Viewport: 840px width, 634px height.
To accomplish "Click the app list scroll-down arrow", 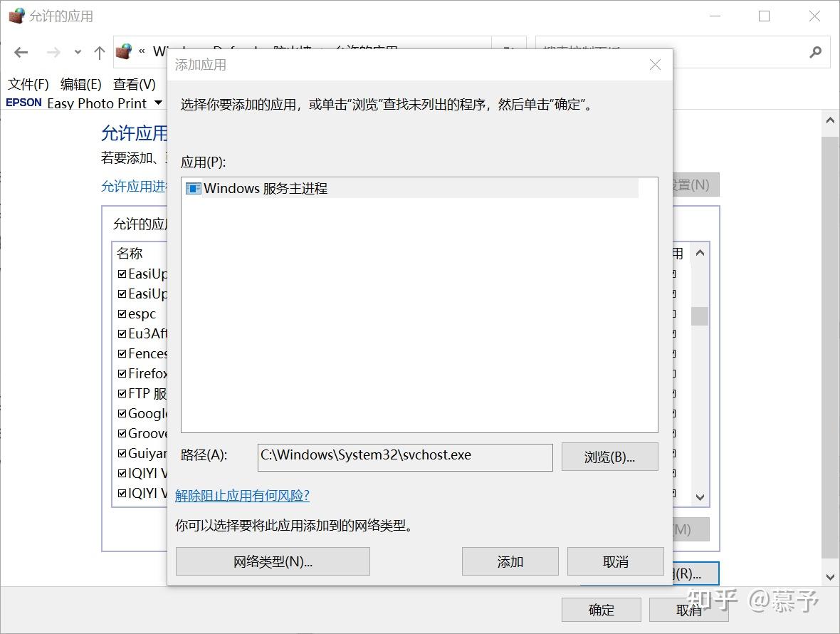I will tap(700, 497).
